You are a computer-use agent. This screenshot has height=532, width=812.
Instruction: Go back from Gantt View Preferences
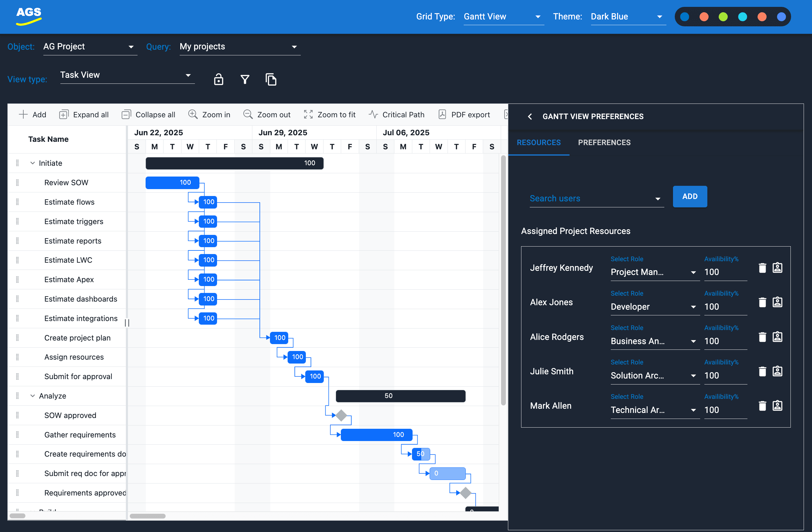pyautogui.click(x=530, y=116)
